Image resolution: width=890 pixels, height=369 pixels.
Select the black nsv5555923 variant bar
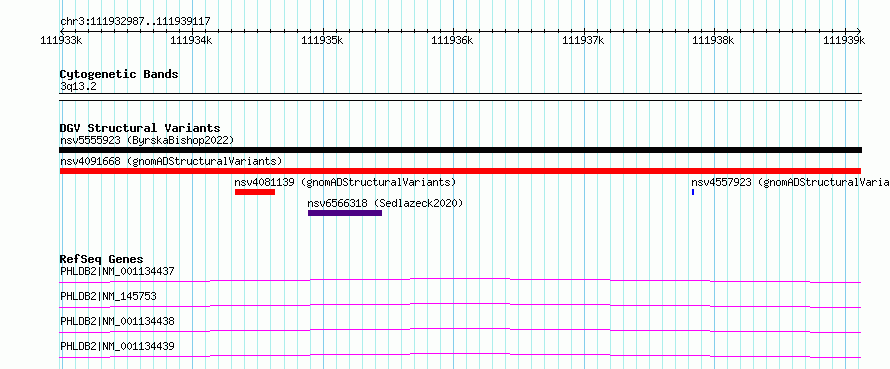[460, 150]
